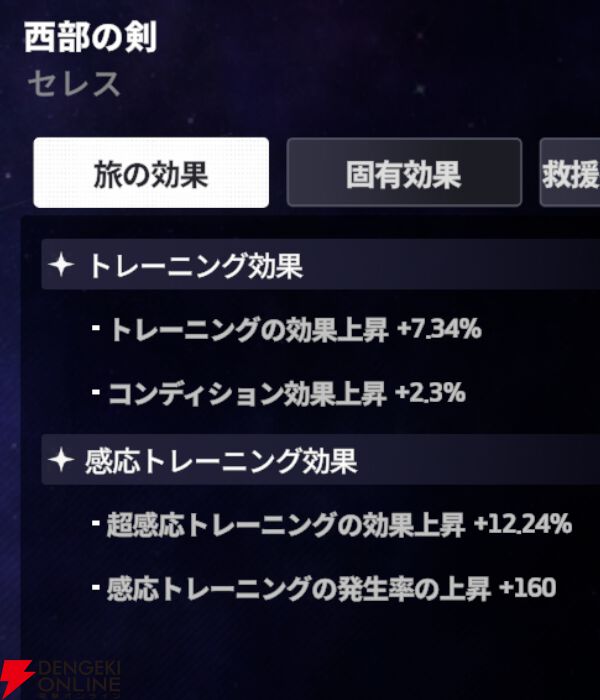Click the +2.3% condition effect value
Screen dimensions: 600x700
click(x=430, y=393)
